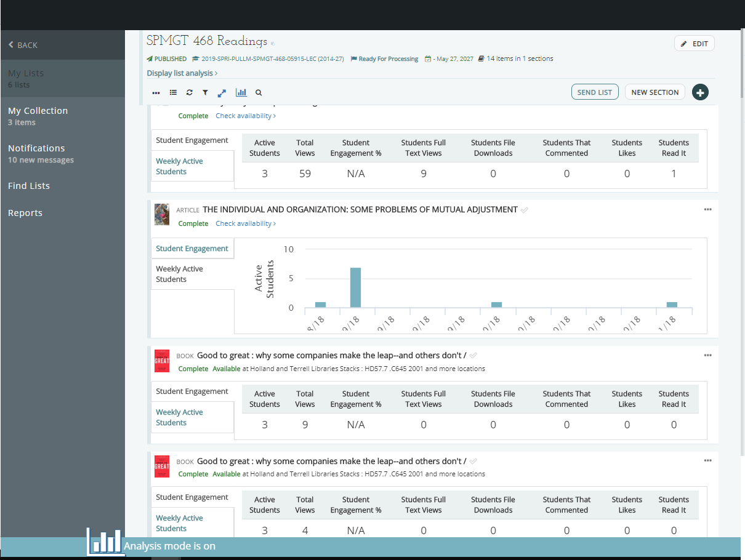The height and width of the screenshot is (560, 745).
Task: Switch to Student Engagement tab under the article
Action: click(192, 249)
